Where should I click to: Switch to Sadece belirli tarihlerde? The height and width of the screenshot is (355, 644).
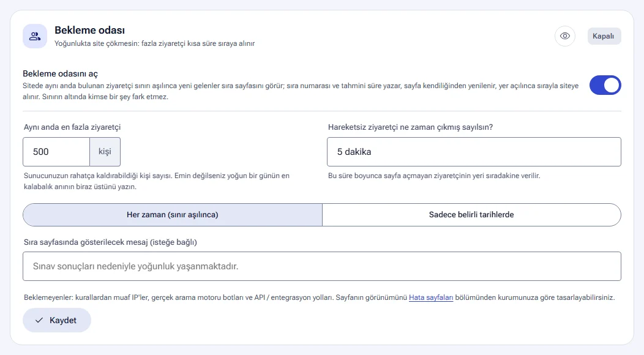tap(471, 214)
